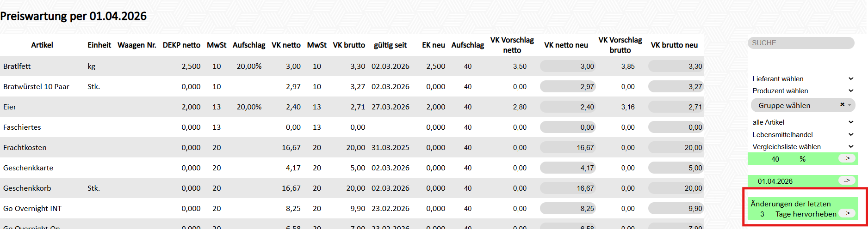The image size is (868, 229).
Task: Open the alle Artikel dropdown
Action: 803,122
